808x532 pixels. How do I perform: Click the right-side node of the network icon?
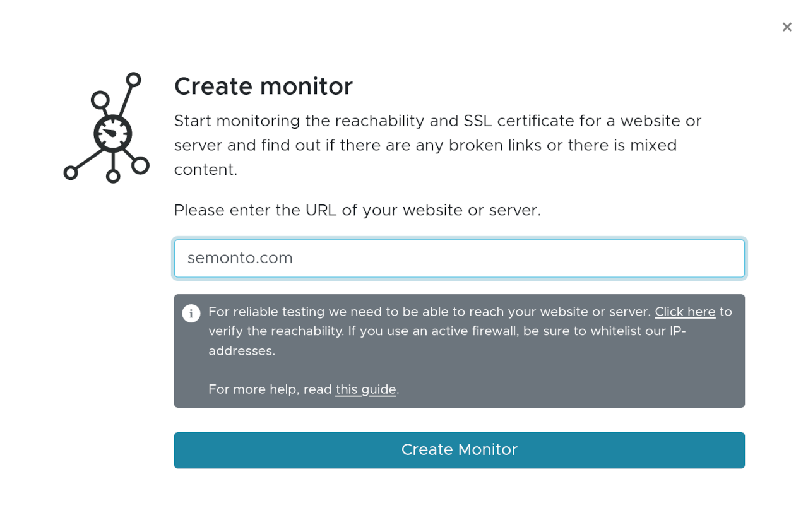(141, 165)
